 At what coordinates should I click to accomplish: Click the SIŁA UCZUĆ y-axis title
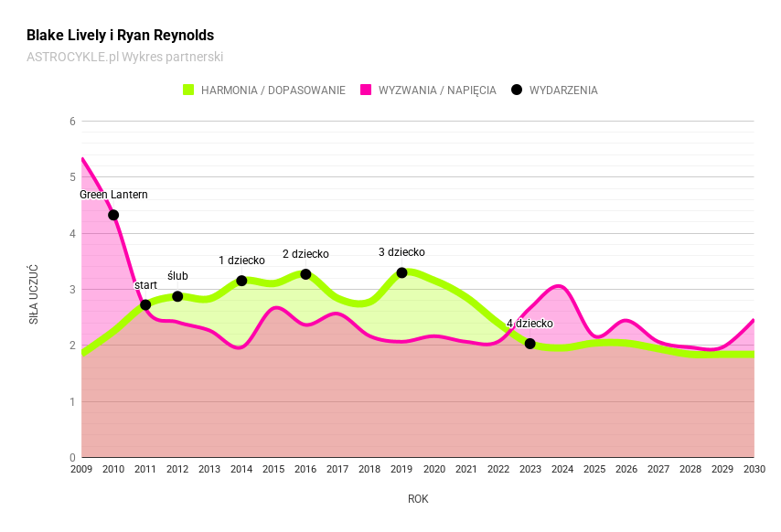[x=34, y=294]
